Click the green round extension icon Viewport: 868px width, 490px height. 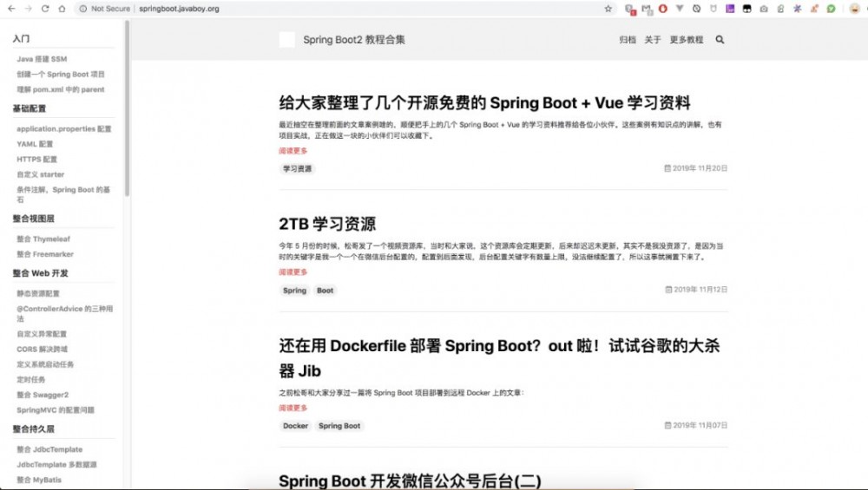831,9
